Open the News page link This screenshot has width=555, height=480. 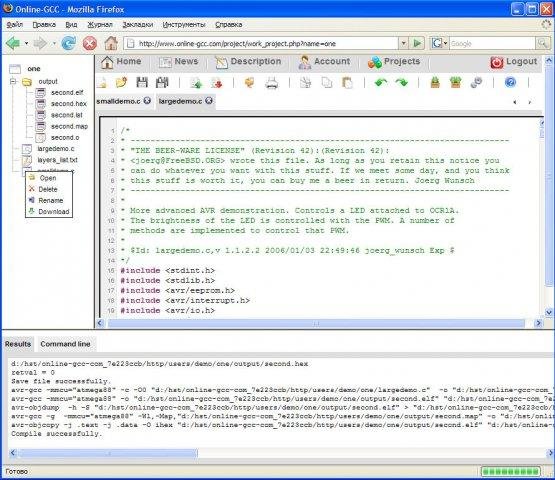pos(178,62)
